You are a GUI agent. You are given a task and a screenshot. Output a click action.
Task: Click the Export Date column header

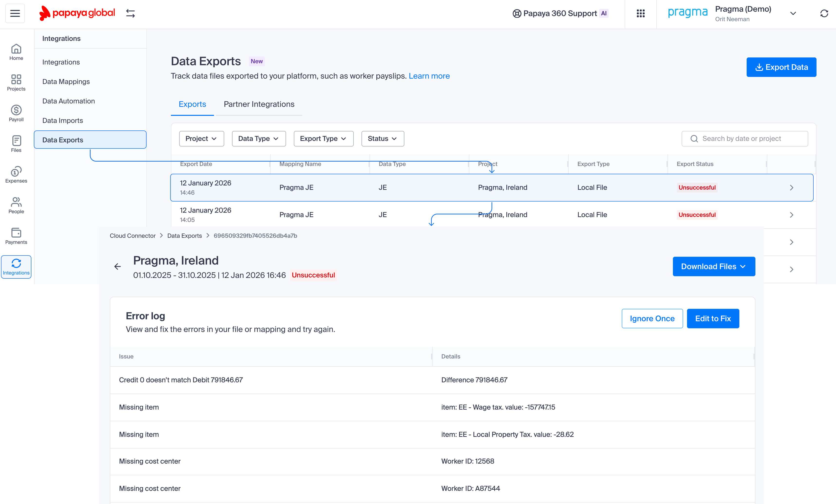[x=196, y=164]
